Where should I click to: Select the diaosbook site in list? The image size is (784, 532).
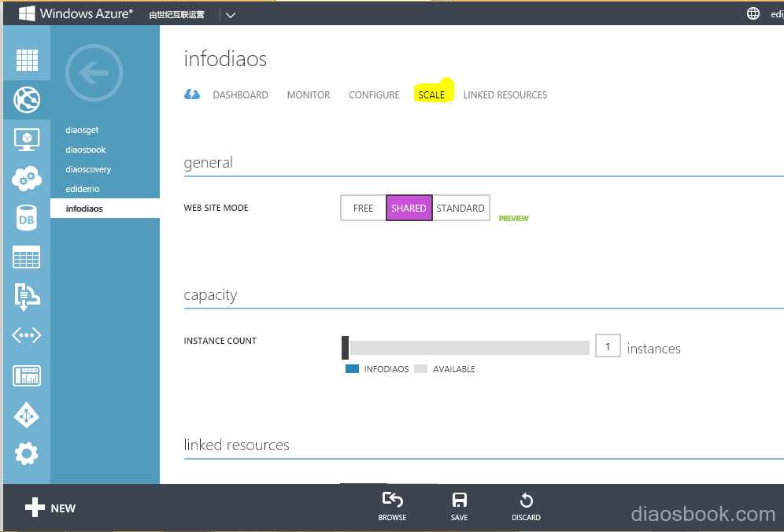coord(86,150)
